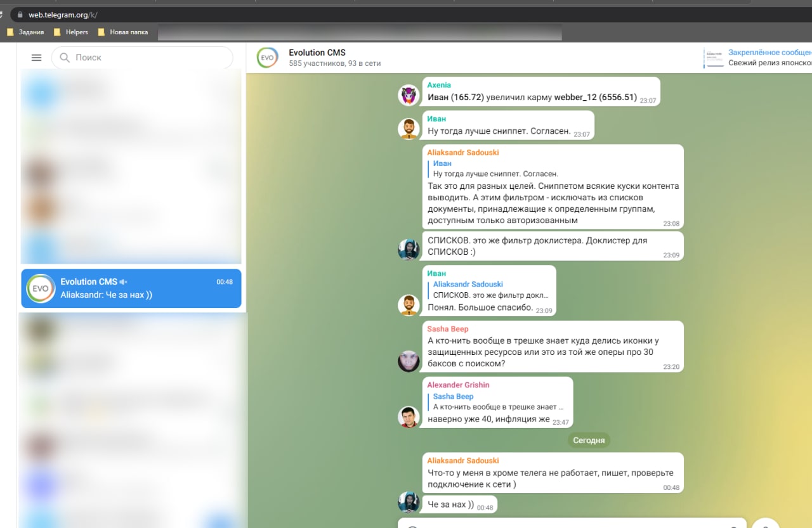Click Иван's avatar beside "Понял. Большое спасибо."
This screenshot has height=528, width=812.
click(409, 305)
